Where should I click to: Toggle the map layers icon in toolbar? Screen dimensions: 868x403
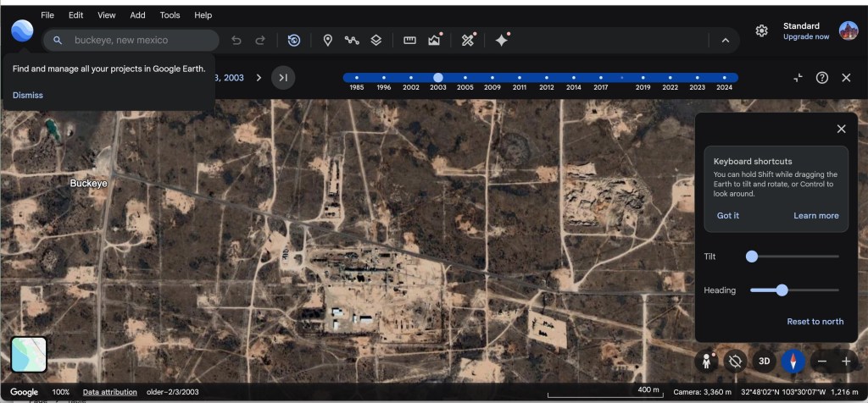(376, 40)
